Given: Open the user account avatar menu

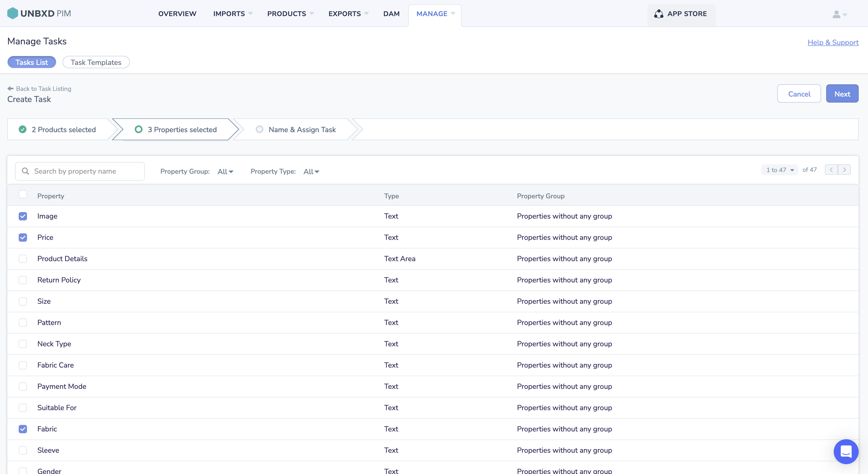Looking at the screenshot, I should pos(839,14).
